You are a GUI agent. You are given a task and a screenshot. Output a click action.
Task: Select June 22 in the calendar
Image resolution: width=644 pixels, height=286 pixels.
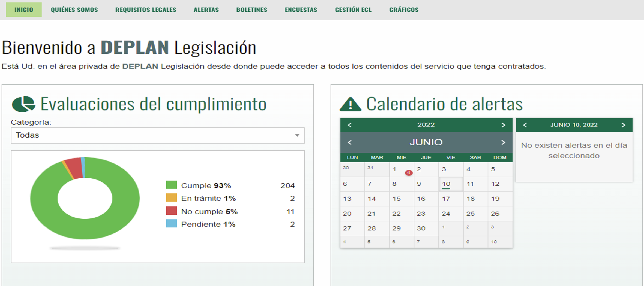pyautogui.click(x=402, y=214)
